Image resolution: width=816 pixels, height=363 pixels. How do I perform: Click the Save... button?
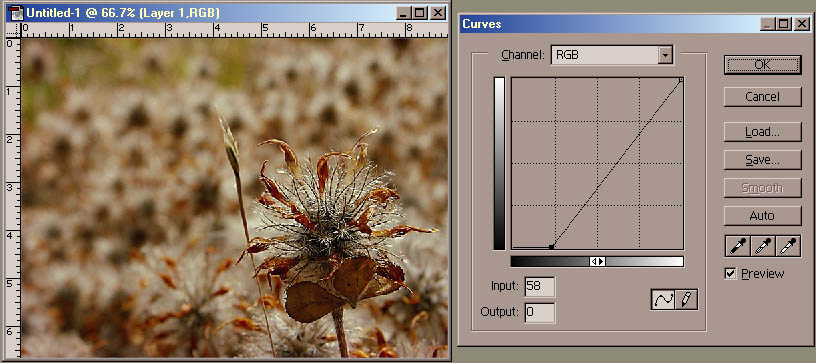tap(762, 160)
